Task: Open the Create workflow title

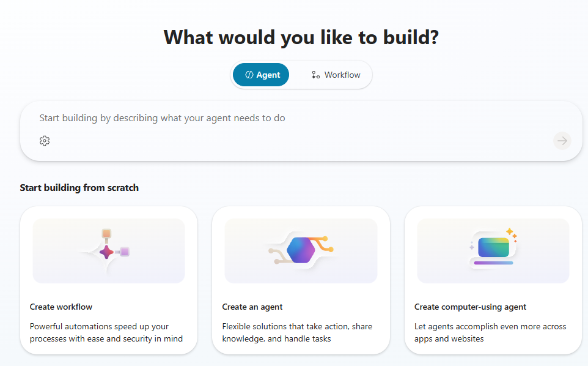Action: [x=61, y=307]
